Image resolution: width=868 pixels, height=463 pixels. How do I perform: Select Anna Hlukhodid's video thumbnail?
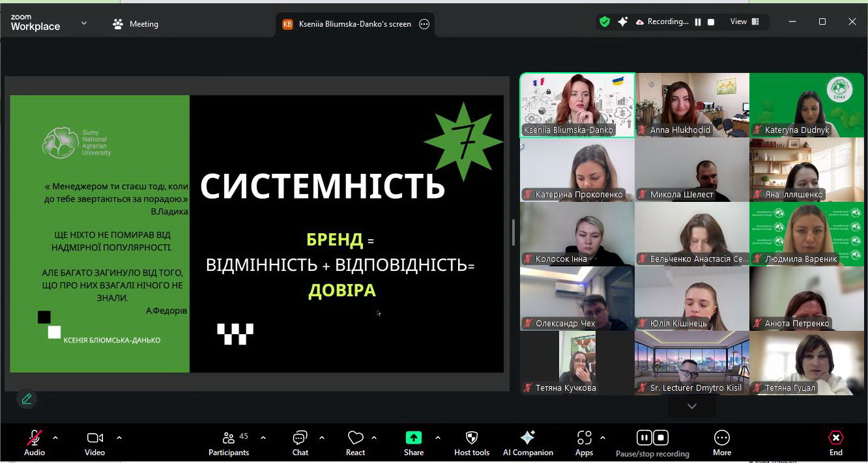coord(692,104)
